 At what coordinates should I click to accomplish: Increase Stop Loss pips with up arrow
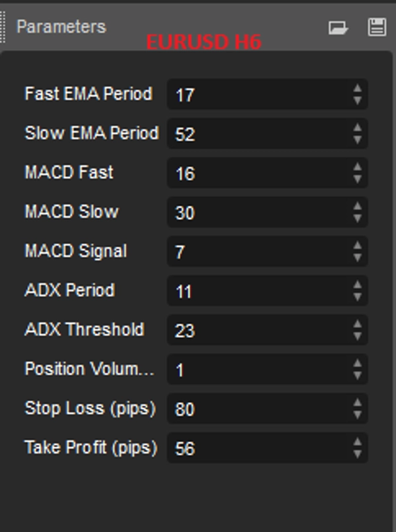point(357,403)
